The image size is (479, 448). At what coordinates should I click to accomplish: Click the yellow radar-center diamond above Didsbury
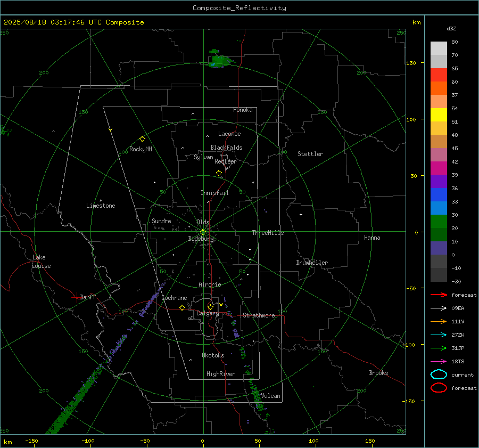pos(203,232)
